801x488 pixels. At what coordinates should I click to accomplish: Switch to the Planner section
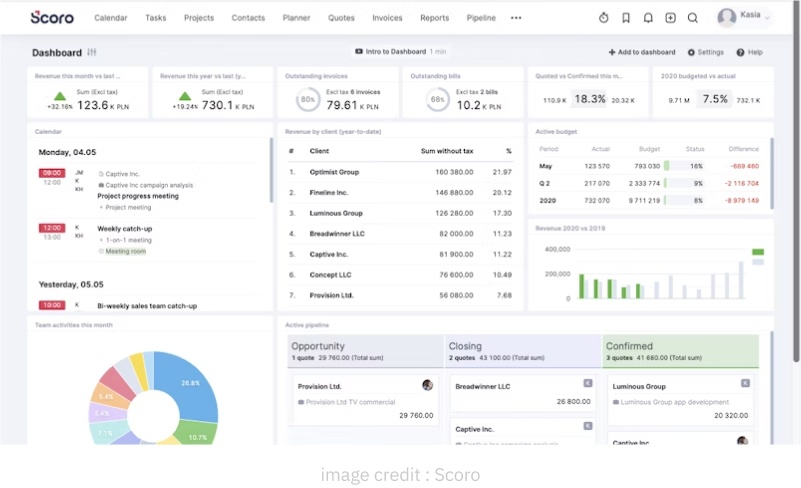[296, 18]
